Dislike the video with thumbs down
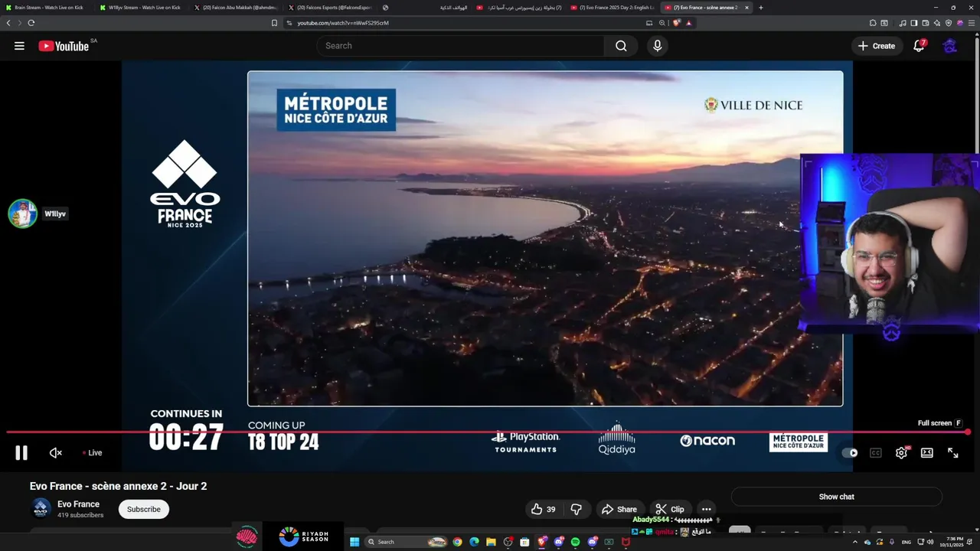 click(x=577, y=509)
